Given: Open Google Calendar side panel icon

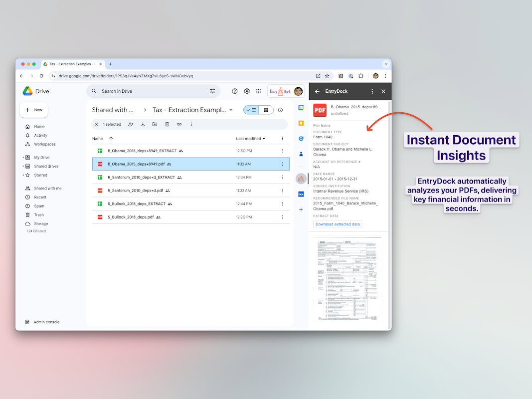Looking at the screenshot, I should 301,108.
